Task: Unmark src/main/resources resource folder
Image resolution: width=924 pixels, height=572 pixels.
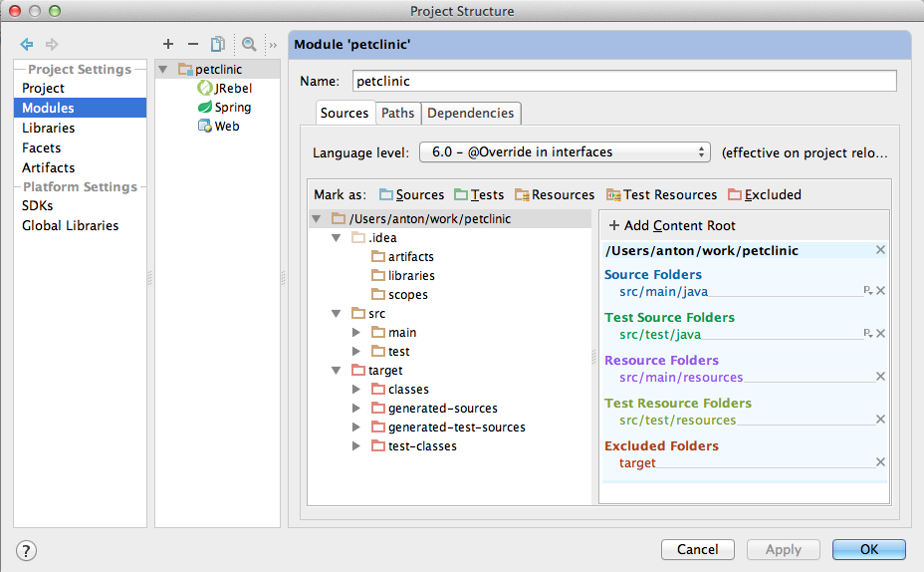Action: 880,377
